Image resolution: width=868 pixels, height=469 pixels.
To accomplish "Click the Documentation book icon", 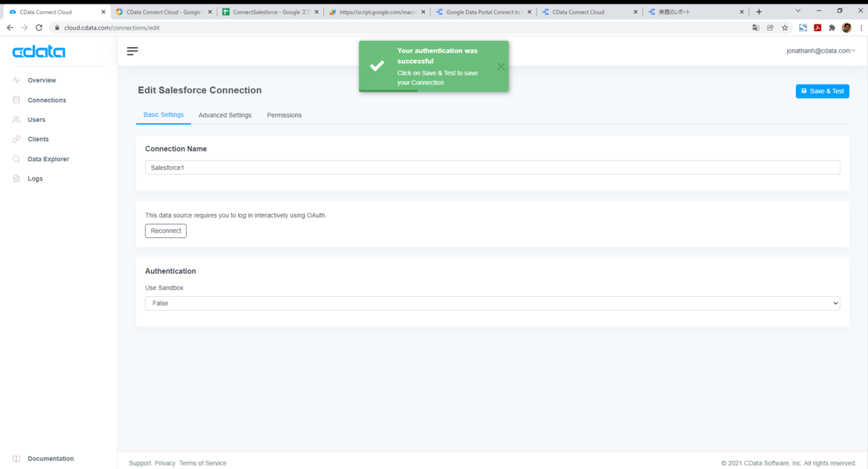I will (x=17, y=459).
